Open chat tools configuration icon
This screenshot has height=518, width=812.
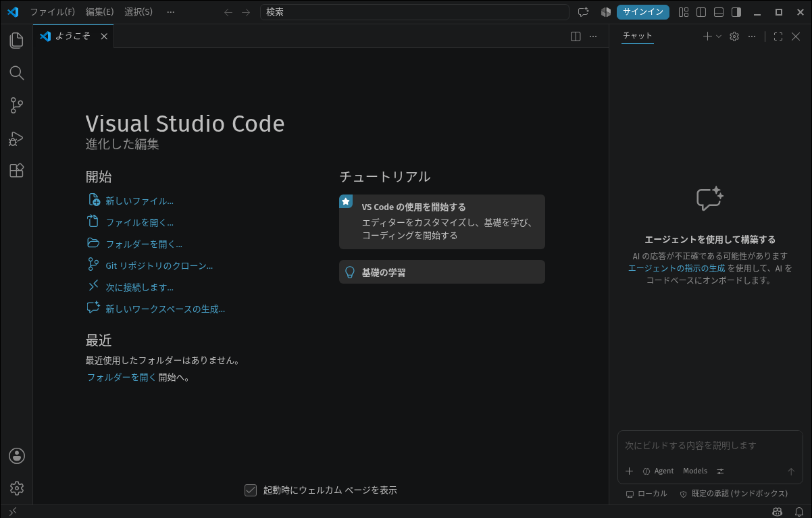tap(720, 471)
